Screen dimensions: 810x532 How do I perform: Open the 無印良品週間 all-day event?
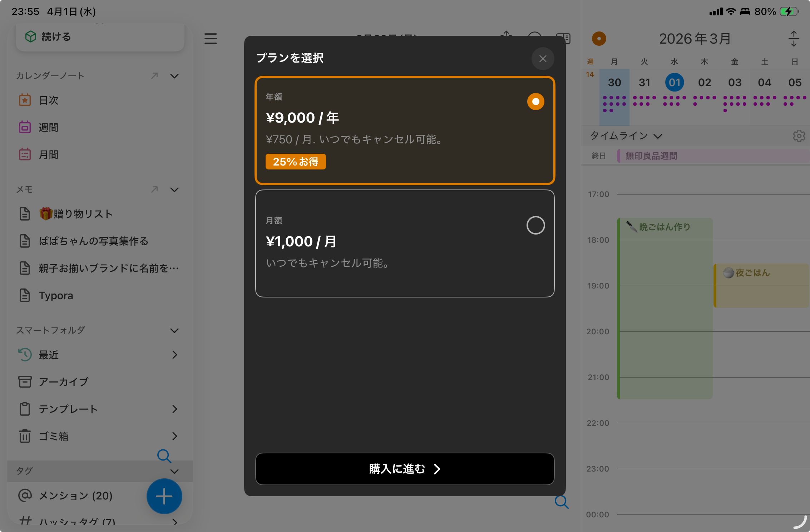[x=713, y=156]
